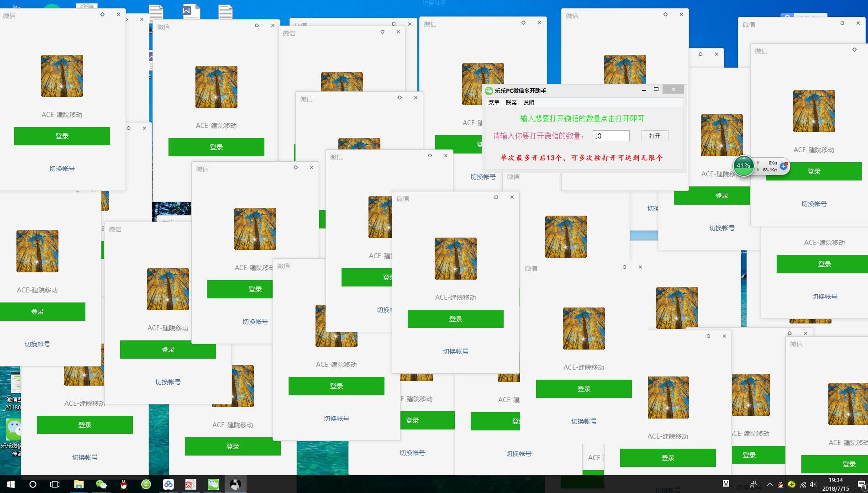Open the WeChat taskbar icon beside File Explorer

(101, 484)
